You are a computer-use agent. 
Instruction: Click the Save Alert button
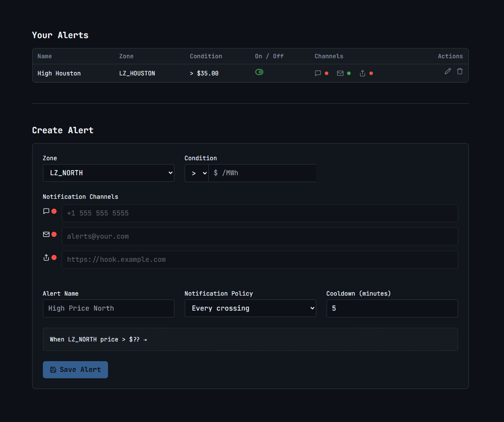[x=75, y=369]
